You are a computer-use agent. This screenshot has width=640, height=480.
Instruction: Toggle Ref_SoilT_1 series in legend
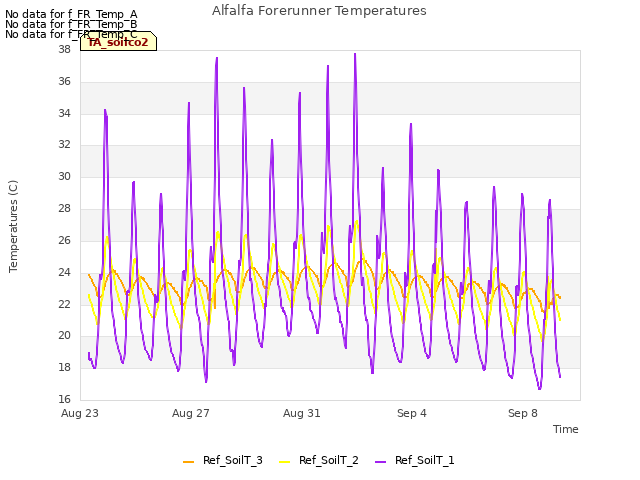click(x=415, y=460)
